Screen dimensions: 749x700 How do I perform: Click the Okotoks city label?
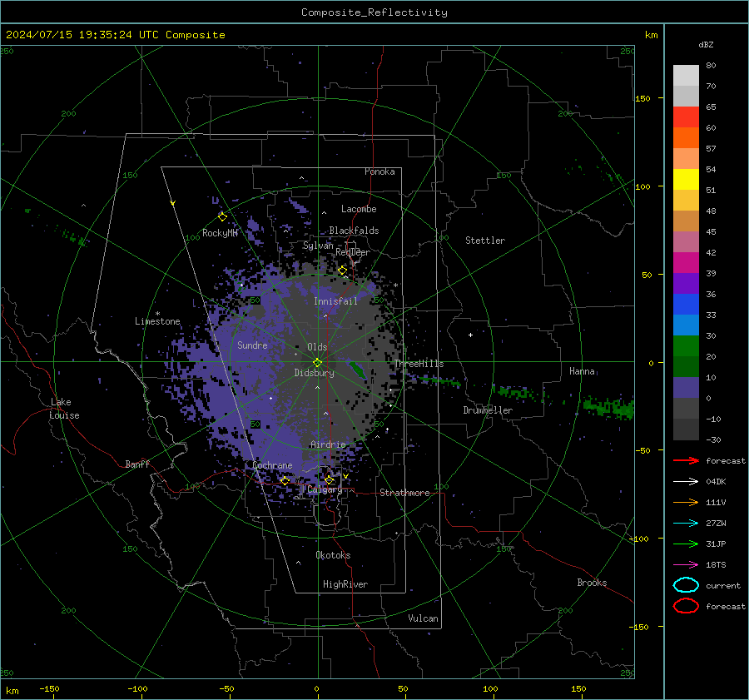tap(333, 555)
